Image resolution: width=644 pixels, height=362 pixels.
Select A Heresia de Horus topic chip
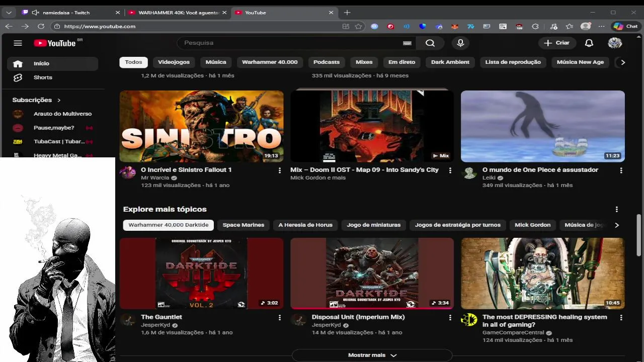[305, 225]
